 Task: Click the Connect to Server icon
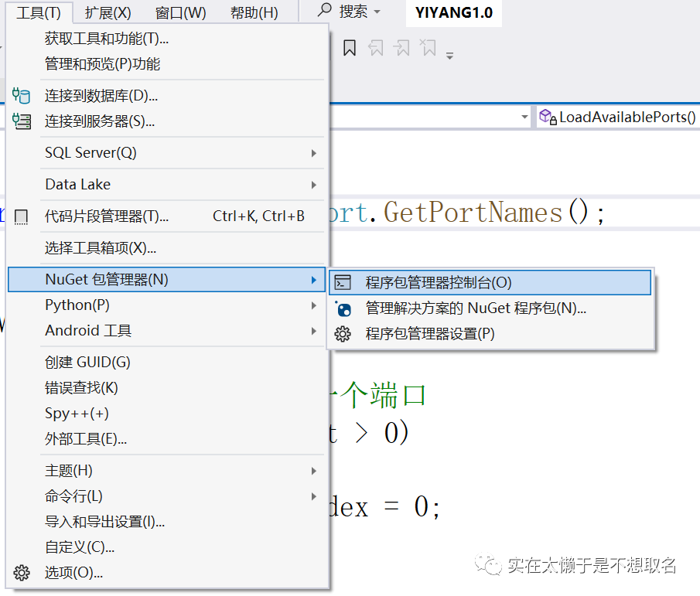click(x=22, y=121)
